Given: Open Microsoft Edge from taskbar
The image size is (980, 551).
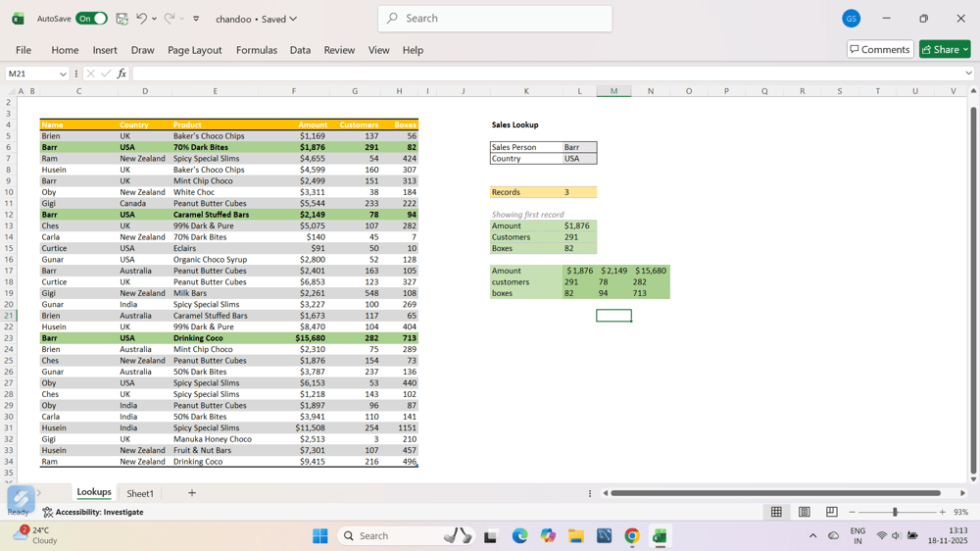Looking at the screenshot, I should point(519,536).
